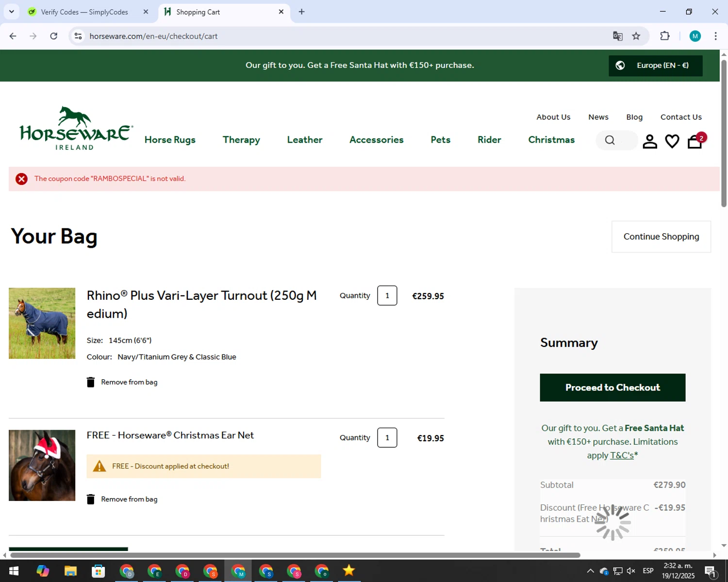Show hidden system tray icons
This screenshot has height=582, width=728.
pyautogui.click(x=590, y=571)
